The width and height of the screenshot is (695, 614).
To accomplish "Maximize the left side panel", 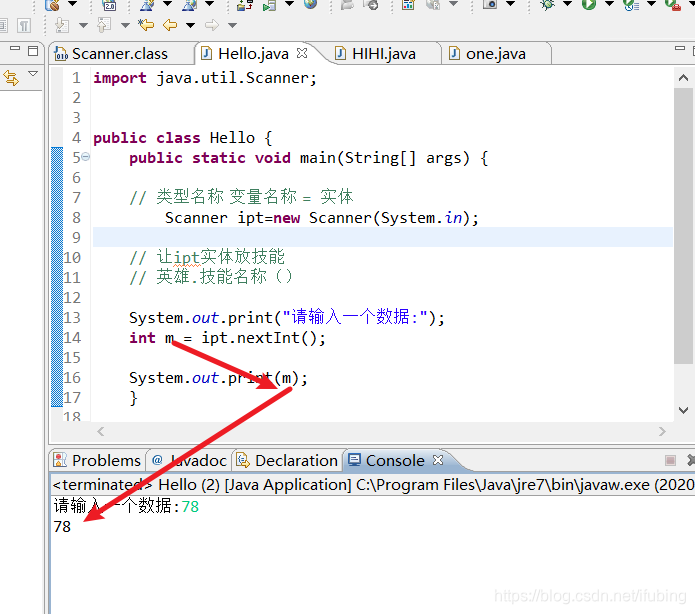I will coord(33,51).
